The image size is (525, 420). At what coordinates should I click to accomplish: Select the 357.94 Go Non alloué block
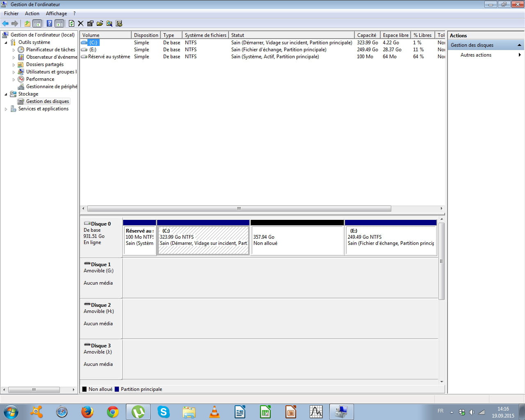tap(297, 237)
